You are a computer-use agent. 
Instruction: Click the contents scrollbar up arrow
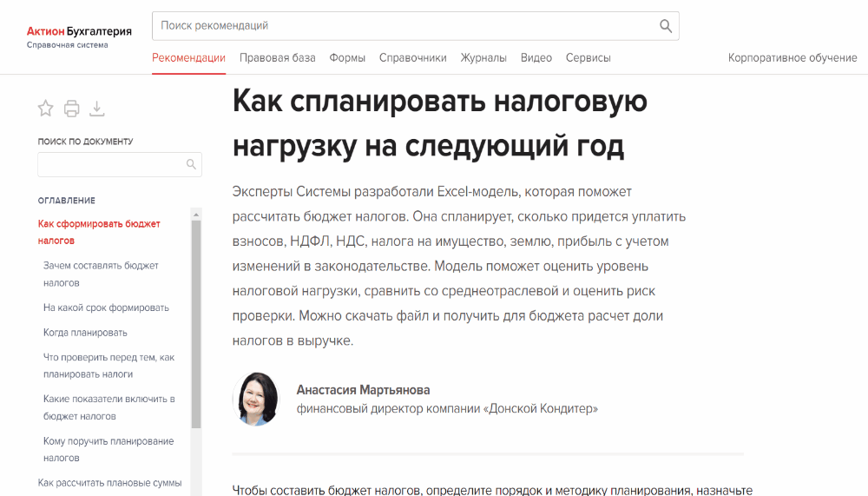(196, 215)
